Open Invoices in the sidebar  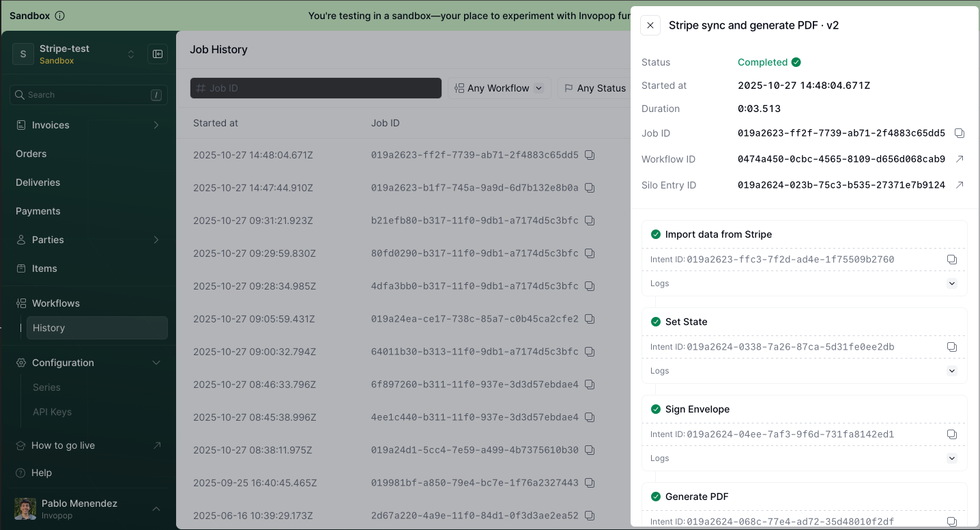(51, 125)
